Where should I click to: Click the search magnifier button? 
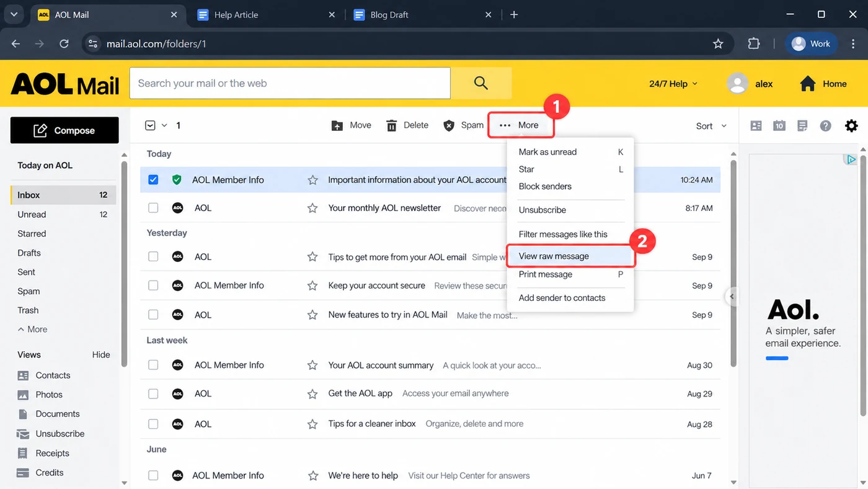click(480, 83)
